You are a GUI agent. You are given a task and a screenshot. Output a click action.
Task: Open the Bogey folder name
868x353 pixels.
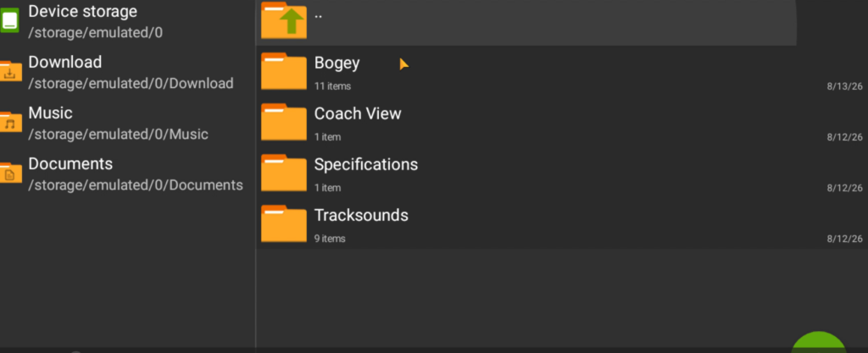click(x=337, y=63)
